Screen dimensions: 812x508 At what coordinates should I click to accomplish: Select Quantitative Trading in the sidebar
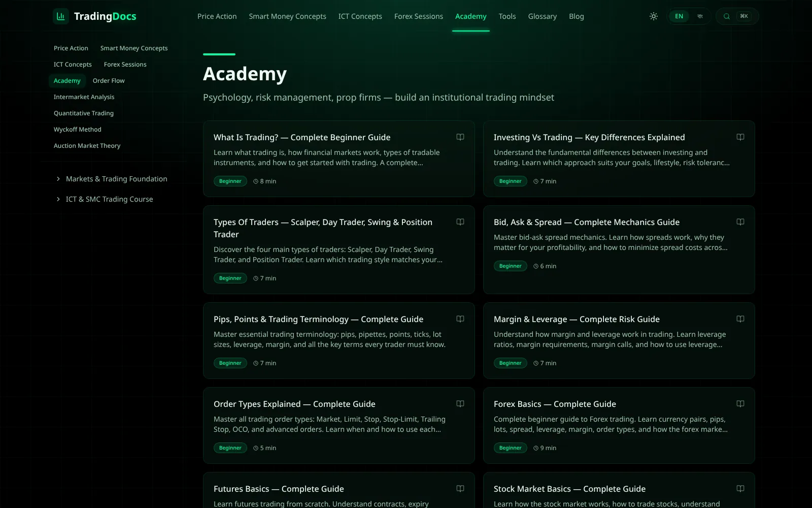click(x=84, y=113)
